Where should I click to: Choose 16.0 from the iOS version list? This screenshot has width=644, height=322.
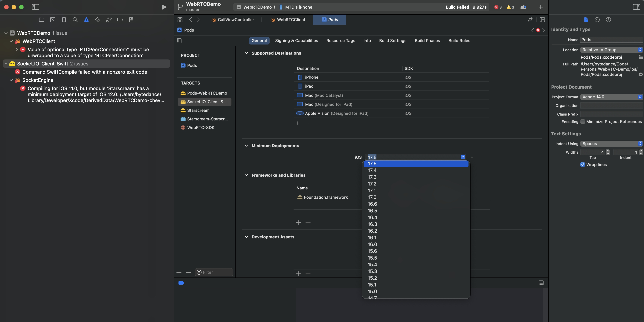(372, 244)
